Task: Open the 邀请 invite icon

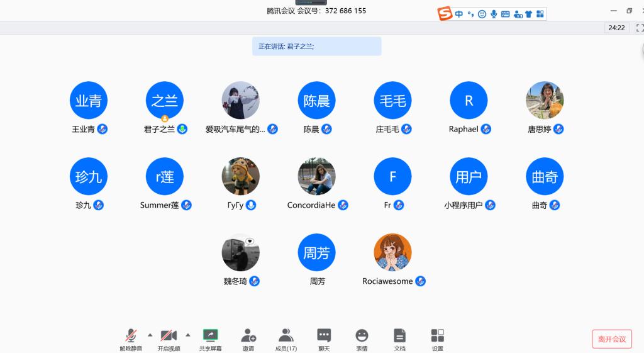Action: tap(248, 339)
